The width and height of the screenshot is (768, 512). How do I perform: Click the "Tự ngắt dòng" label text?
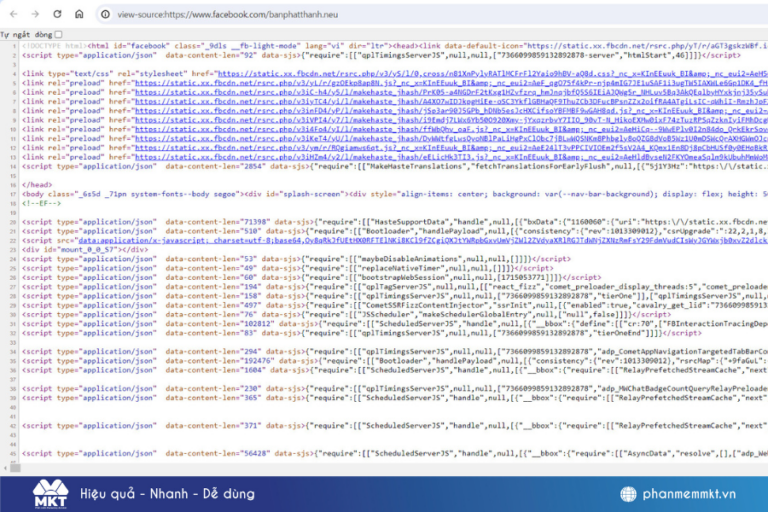25,34
